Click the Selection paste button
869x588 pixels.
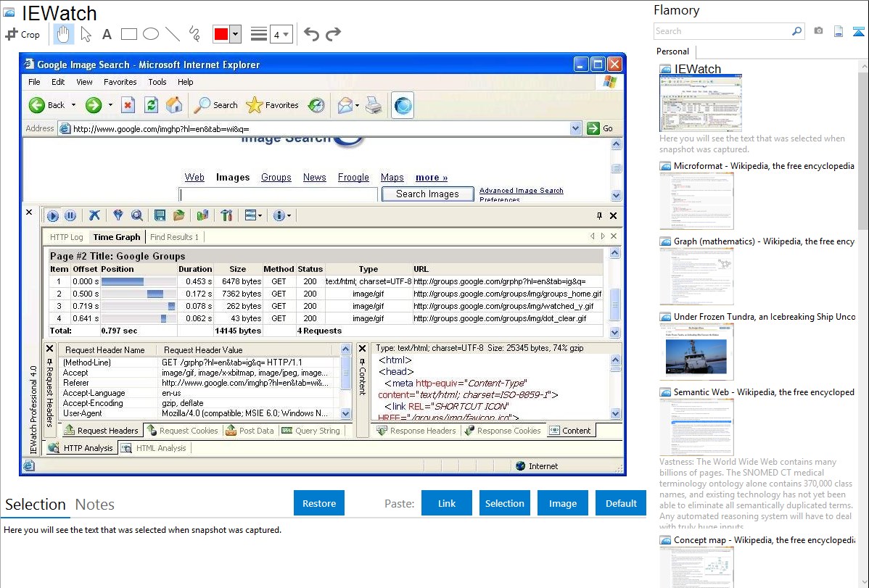click(x=504, y=503)
